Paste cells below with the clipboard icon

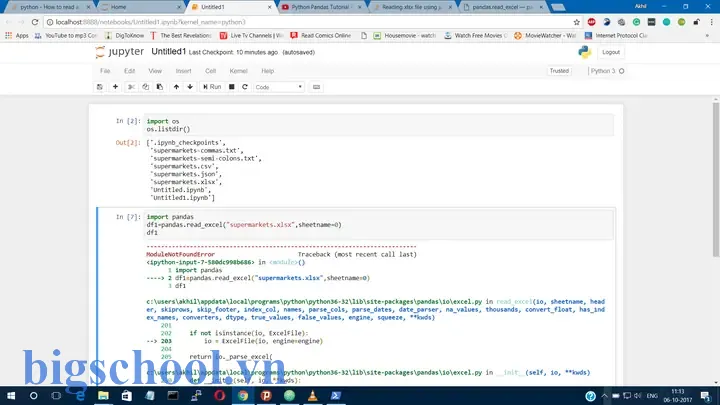click(x=160, y=87)
